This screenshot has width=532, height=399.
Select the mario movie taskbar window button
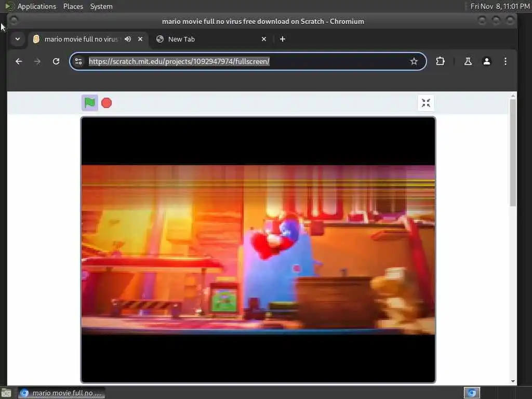pyautogui.click(x=61, y=393)
